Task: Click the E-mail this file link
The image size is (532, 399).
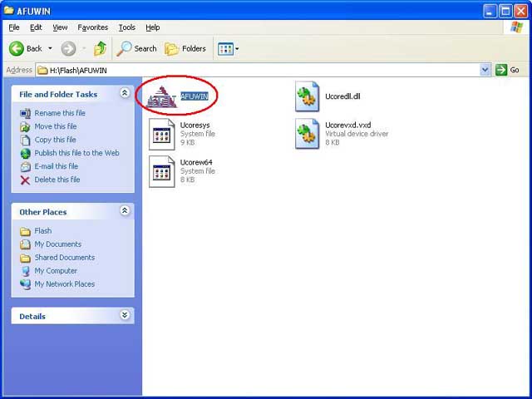Action: (x=56, y=166)
